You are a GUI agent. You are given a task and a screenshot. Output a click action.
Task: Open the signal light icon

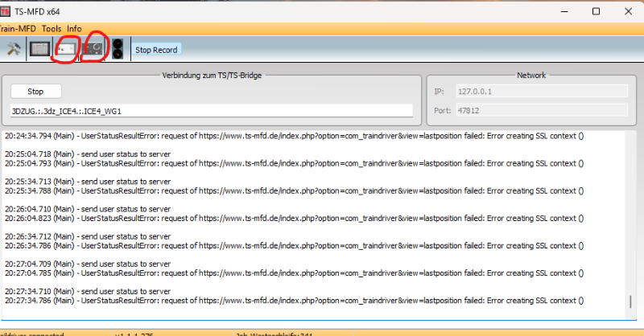tap(118, 49)
